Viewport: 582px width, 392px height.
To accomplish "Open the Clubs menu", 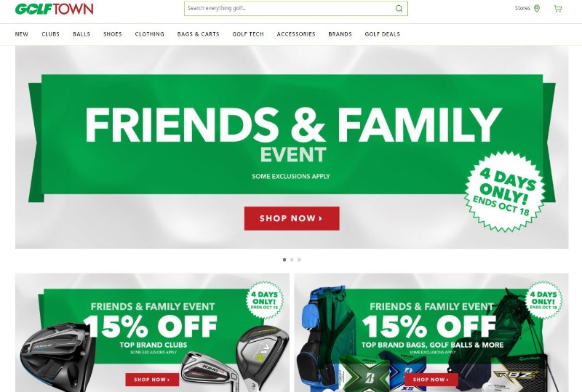I will (x=50, y=34).
